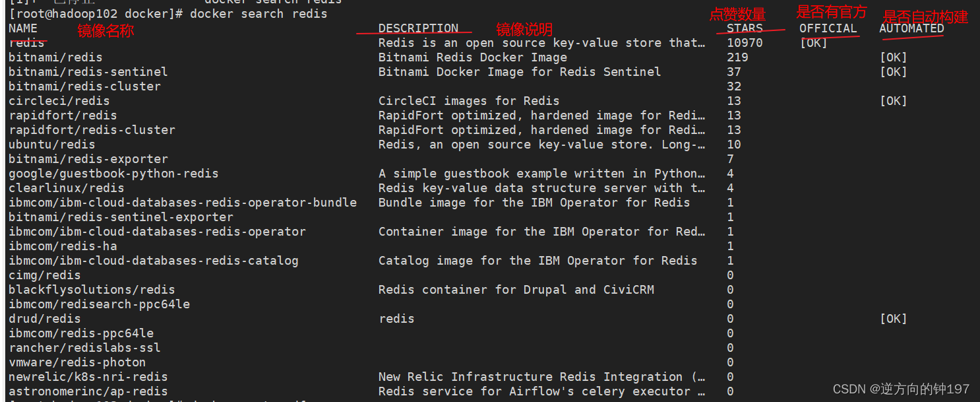Image resolution: width=980 pixels, height=402 pixels.
Task: Select the 'docker search redis' command text
Action: 259,14
